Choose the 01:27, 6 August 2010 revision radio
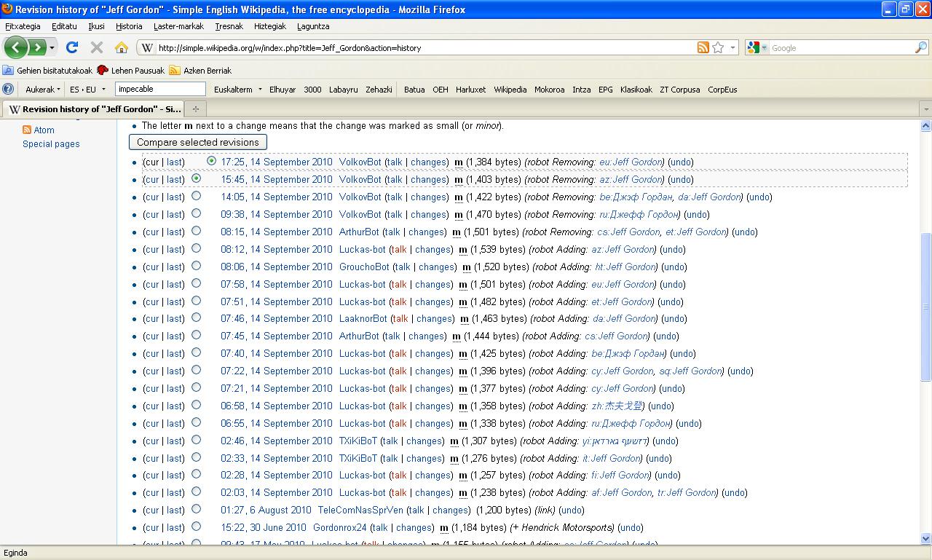This screenshot has height=560, width=932. [196, 510]
